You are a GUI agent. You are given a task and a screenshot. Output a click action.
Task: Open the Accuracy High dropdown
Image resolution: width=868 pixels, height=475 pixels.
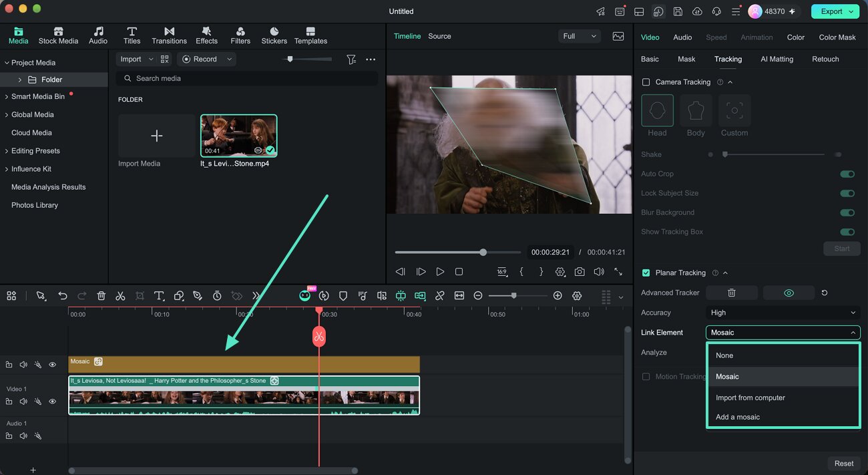(783, 313)
